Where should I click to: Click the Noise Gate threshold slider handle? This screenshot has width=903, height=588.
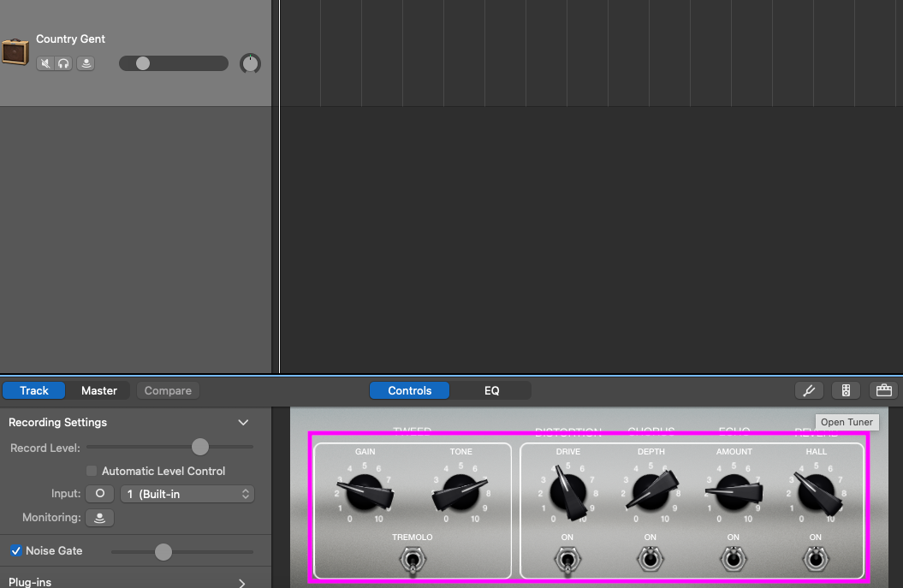[163, 552]
